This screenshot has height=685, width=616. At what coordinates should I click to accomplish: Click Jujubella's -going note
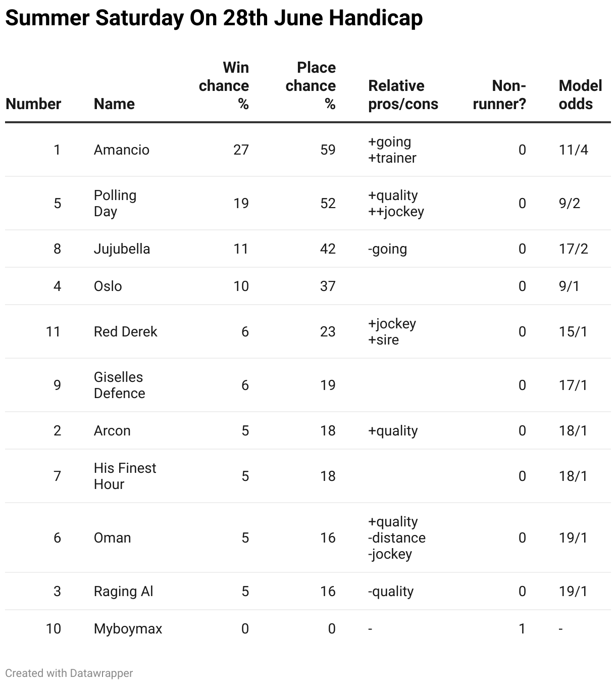coord(387,249)
